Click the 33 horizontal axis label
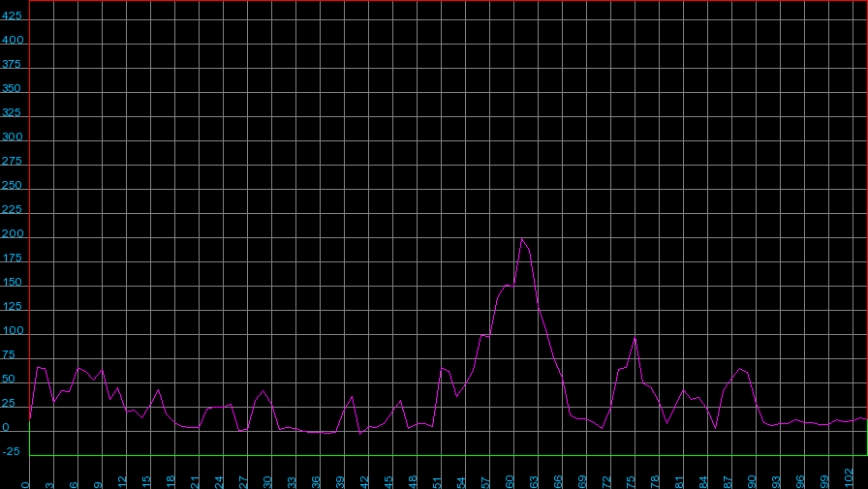This screenshot has width=868, height=489. [292, 482]
